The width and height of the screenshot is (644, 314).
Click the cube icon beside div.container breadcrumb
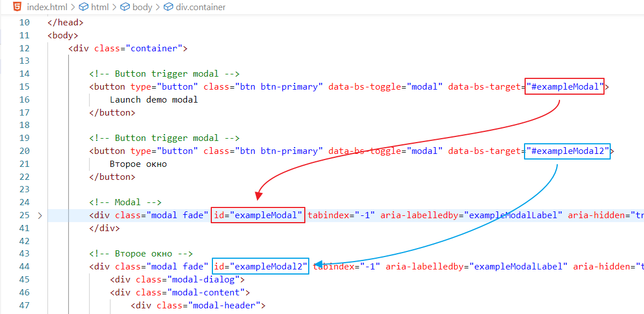(x=168, y=7)
